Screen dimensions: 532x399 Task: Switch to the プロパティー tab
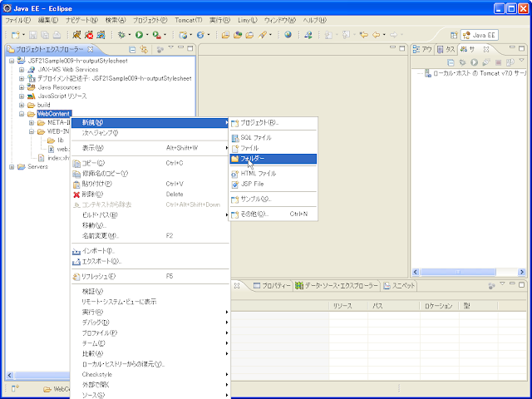272,286
